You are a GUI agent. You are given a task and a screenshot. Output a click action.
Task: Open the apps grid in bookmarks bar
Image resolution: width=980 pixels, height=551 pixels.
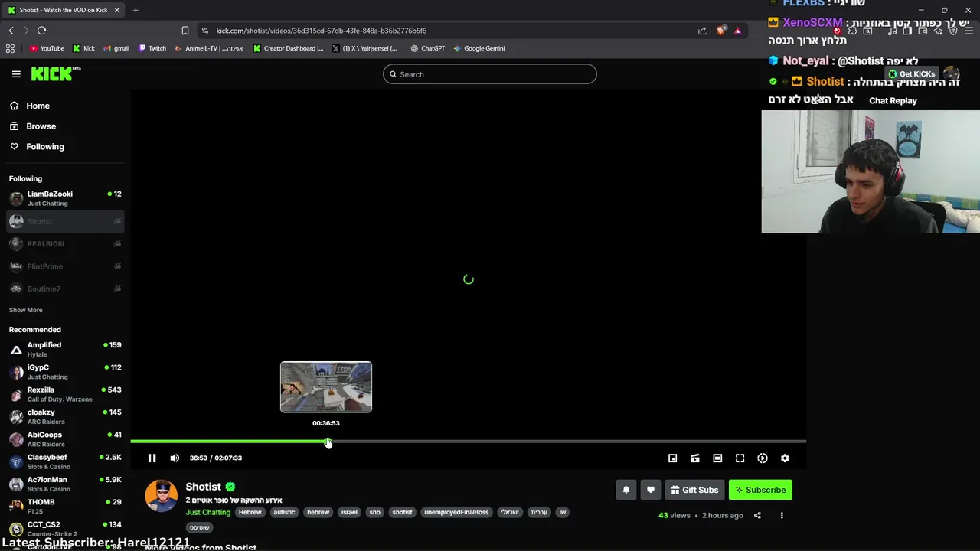tap(10, 48)
